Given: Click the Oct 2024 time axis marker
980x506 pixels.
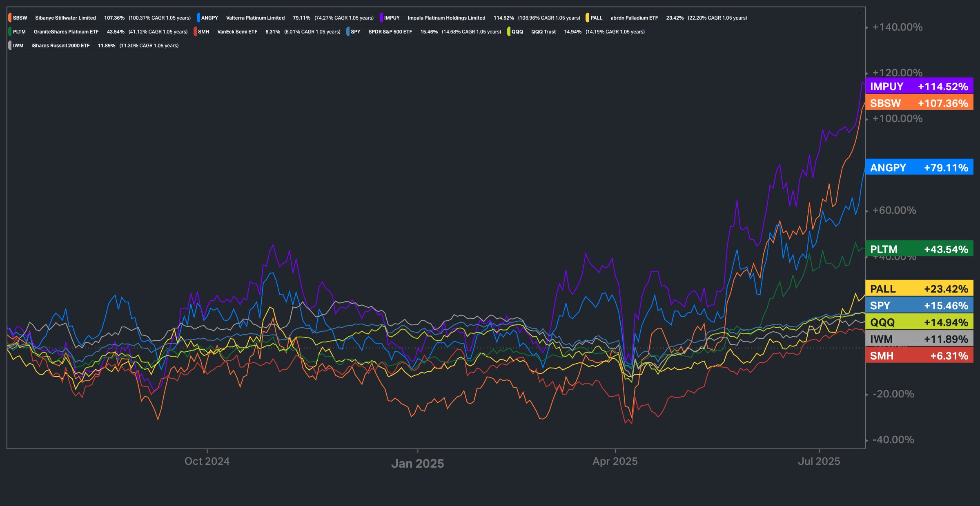Looking at the screenshot, I should click(x=207, y=461).
